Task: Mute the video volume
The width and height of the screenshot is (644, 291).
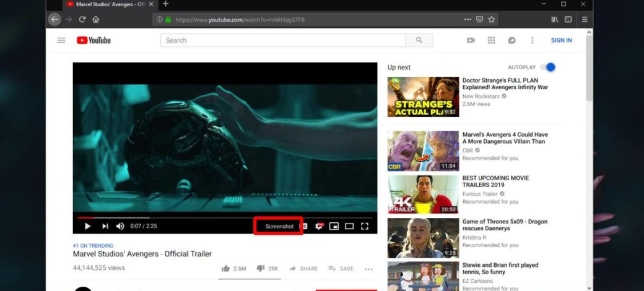Action: click(120, 226)
